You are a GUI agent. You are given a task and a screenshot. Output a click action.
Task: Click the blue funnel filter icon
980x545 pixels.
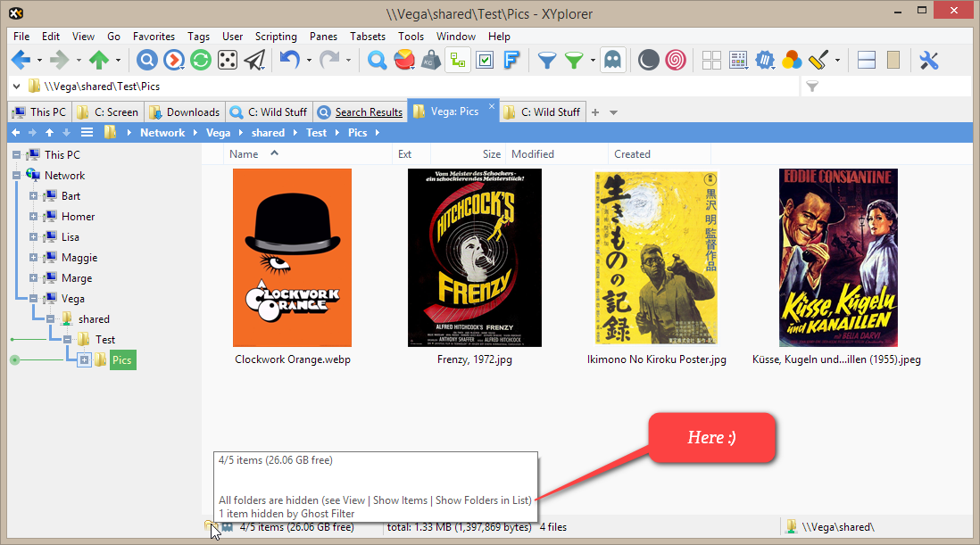(x=546, y=61)
